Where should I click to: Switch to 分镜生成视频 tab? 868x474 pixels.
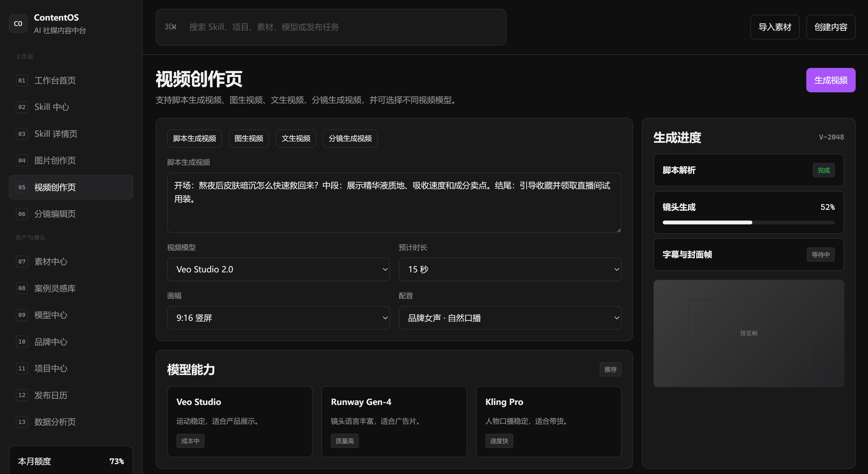[350, 138]
